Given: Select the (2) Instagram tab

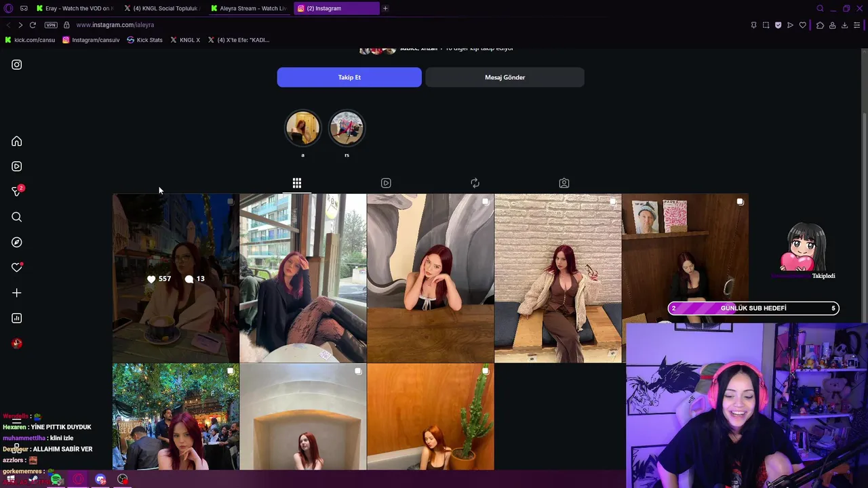Looking at the screenshot, I should 336,8.
